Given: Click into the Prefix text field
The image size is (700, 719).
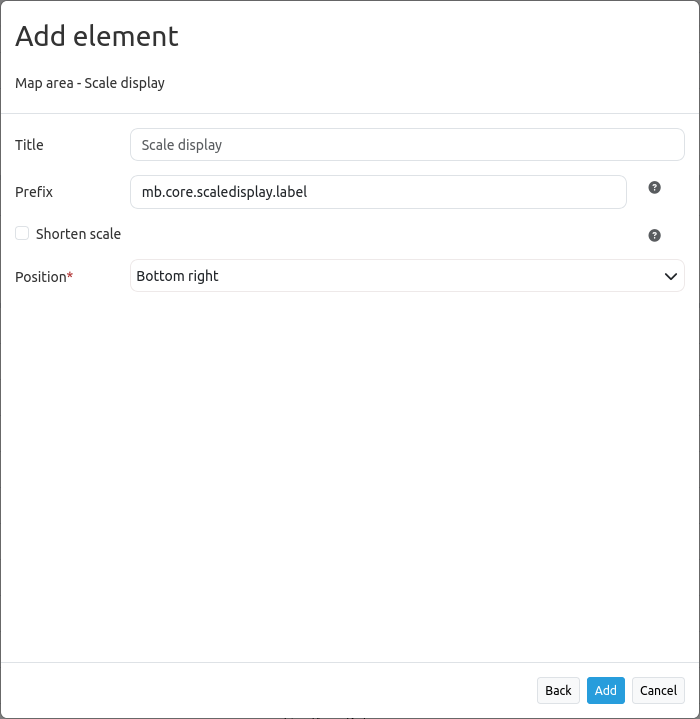Looking at the screenshot, I should pyautogui.click(x=378, y=192).
